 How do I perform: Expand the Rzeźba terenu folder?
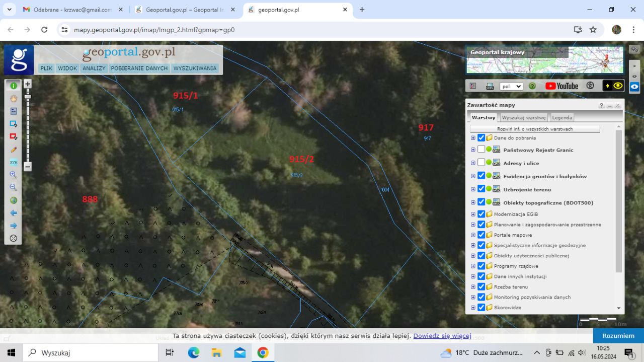(x=473, y=286)
